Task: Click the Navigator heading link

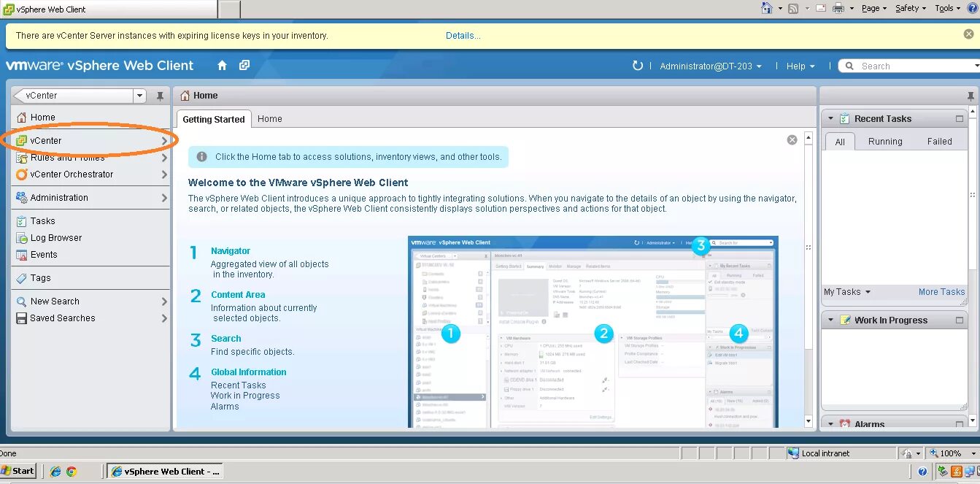Action: (x=231, y=251)
